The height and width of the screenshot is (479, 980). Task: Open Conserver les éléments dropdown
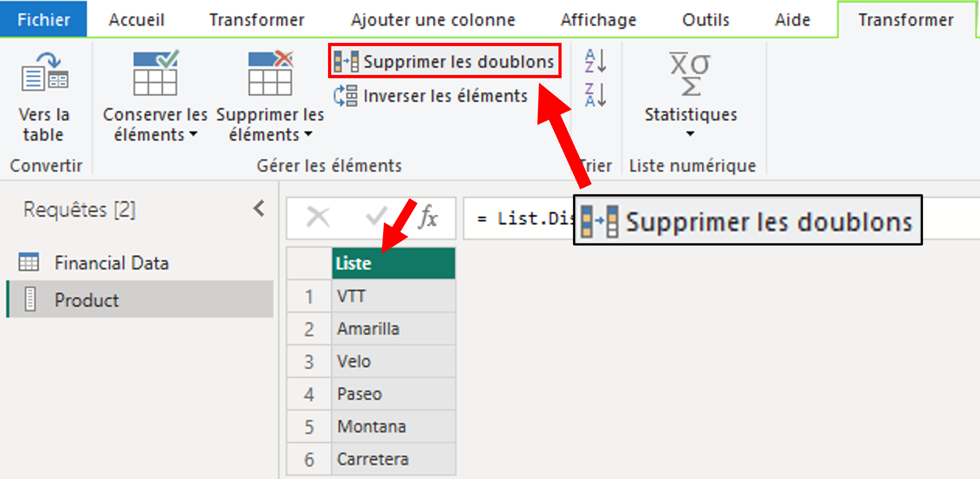(155, 124)
